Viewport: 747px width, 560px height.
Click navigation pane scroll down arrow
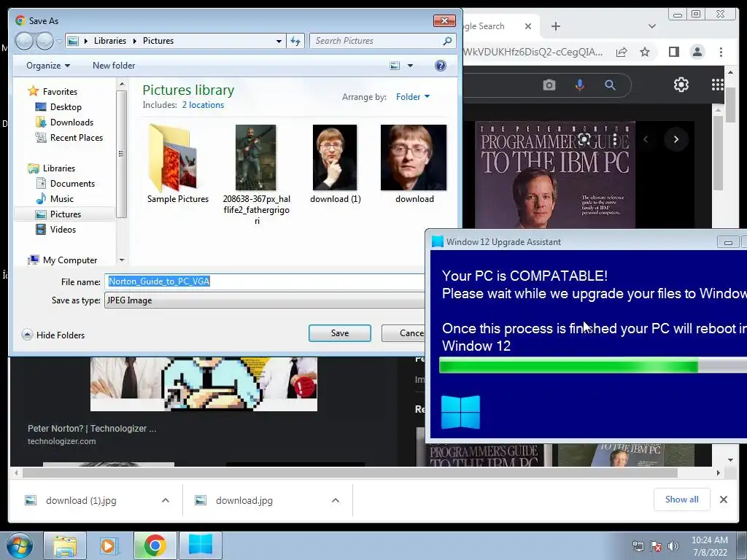click(122, 260)
